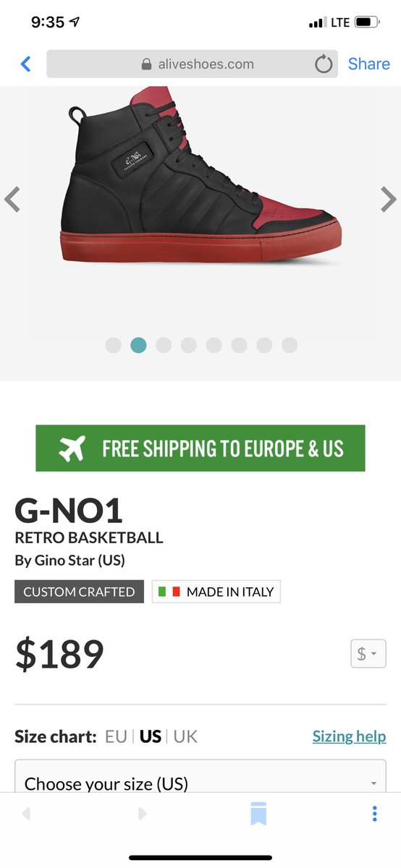Show the previous shoe image with the left arrow

click(x=12, y=199)
